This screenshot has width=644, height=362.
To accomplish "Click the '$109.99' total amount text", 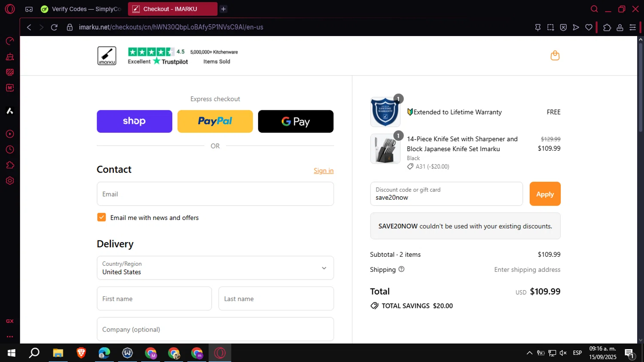I will pyautogui.click(x=545, y=292).
